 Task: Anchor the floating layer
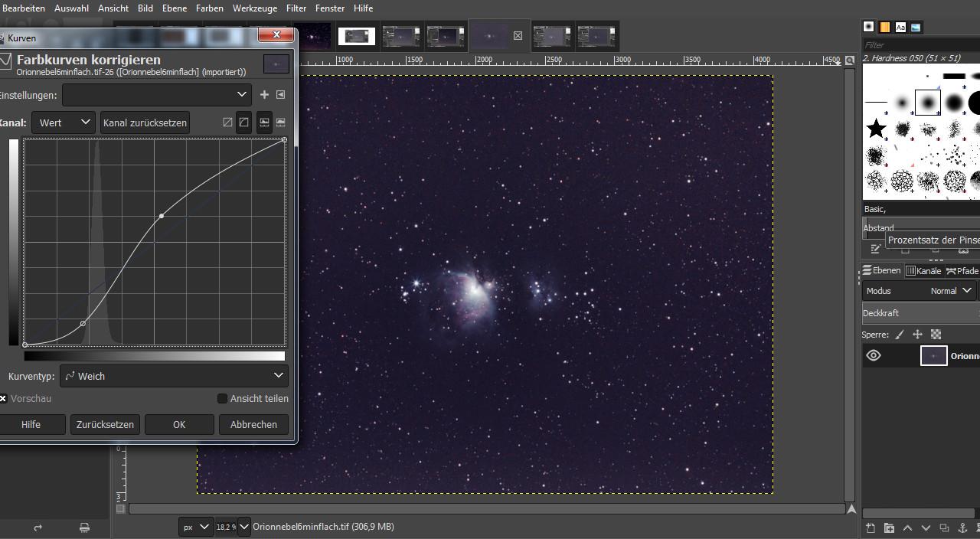(963, 528)
